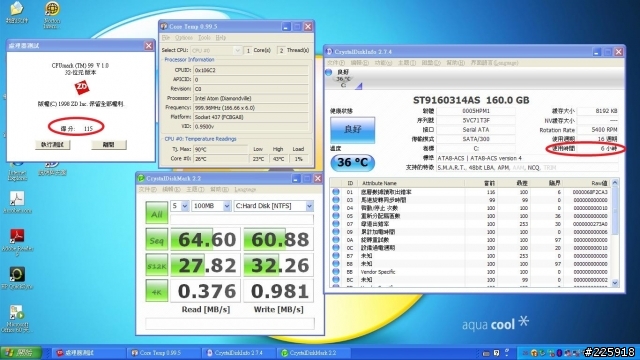The height and width of the screenshot is (360, 640).
Task: Run the 4K benchmark in CrystalDiskMark
Action: [x=157, y=291]
